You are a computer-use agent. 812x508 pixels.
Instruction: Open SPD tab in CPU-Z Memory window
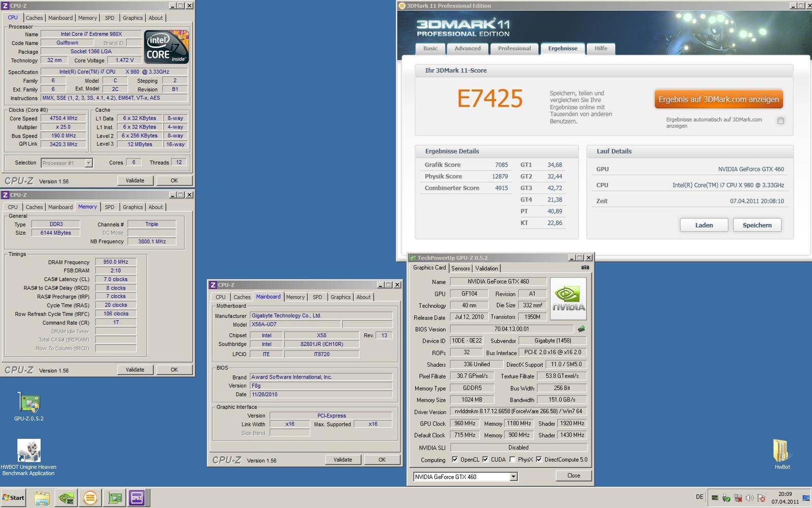tap(110, 207)
